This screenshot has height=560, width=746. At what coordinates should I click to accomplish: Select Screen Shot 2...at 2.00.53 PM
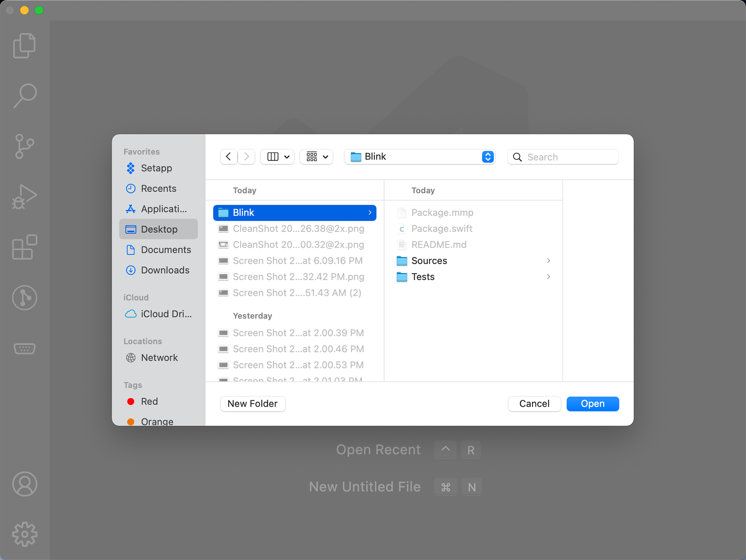(295, 365)
